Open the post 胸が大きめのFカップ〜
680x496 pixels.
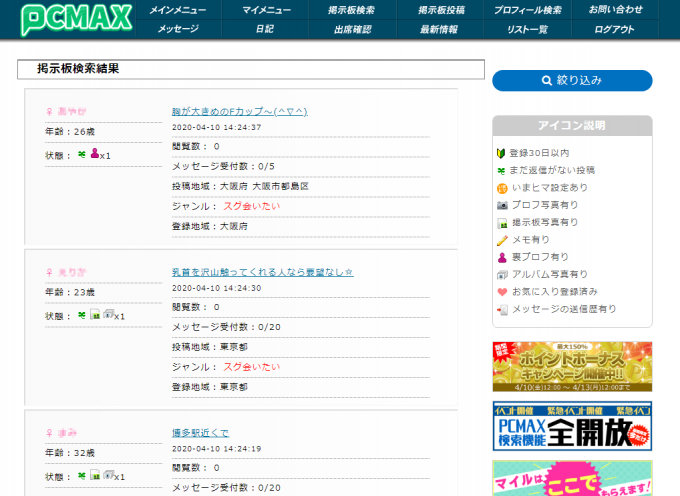coord(239,111)
